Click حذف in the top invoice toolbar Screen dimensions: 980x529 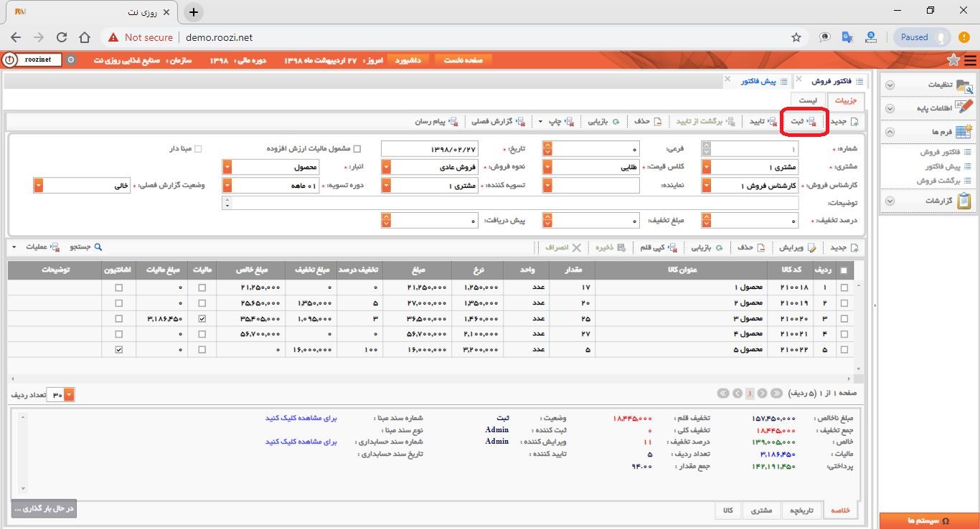point(648,122)
